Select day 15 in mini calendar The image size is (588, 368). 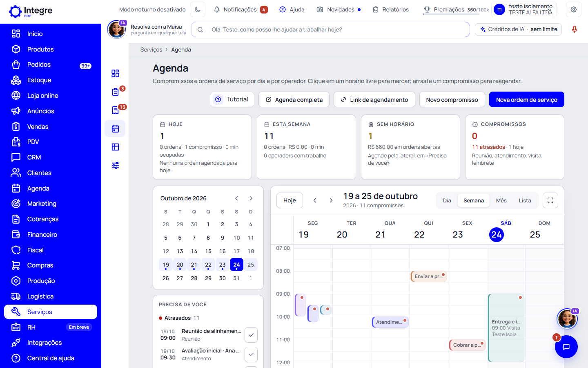pos(208,251)
